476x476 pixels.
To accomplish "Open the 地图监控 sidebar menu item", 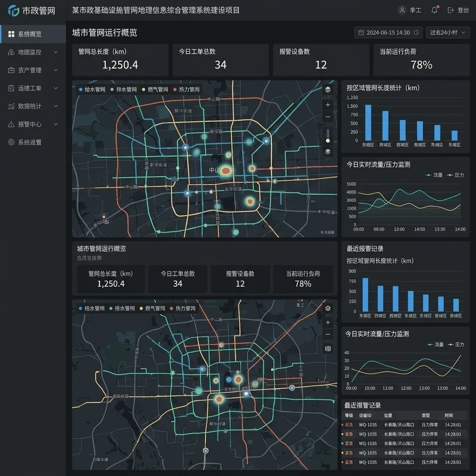I will [33, 52].
